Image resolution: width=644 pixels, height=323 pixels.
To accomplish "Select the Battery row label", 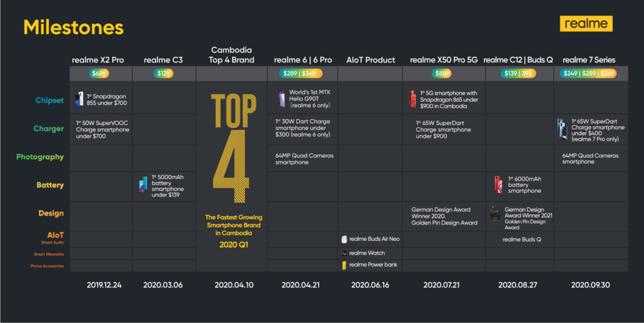I will 50,185.
